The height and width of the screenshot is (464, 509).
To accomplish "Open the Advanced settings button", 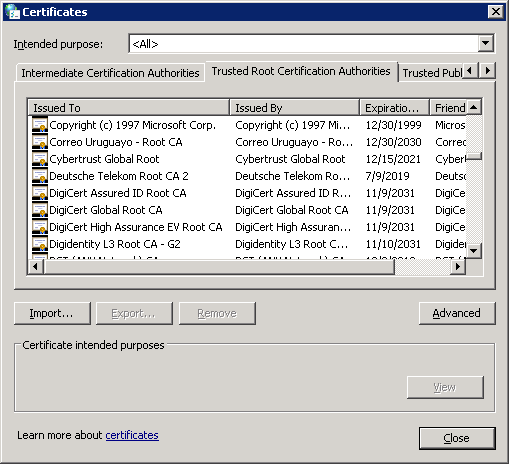I will pyautogui.click(x=457, y=313).
